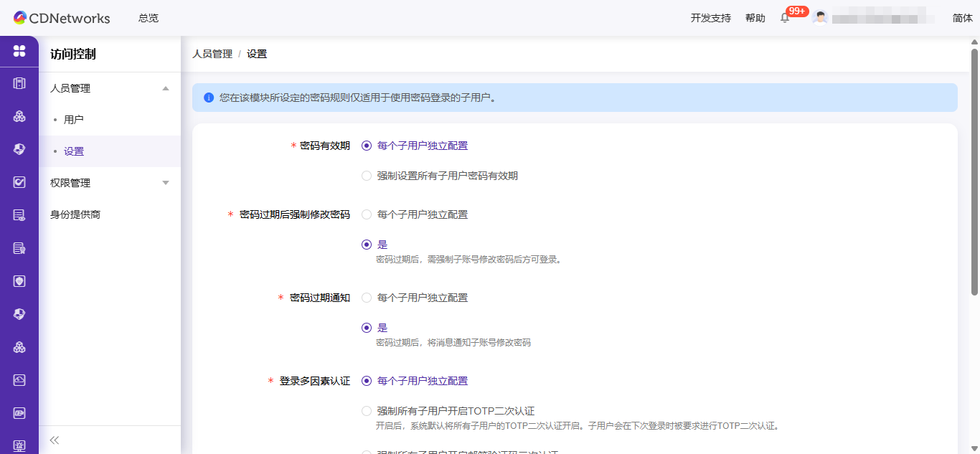Collapse the 人员管理 section
The width and height of the screenshot is (980, 454).
pyautogui.click(x=108, y=88)
